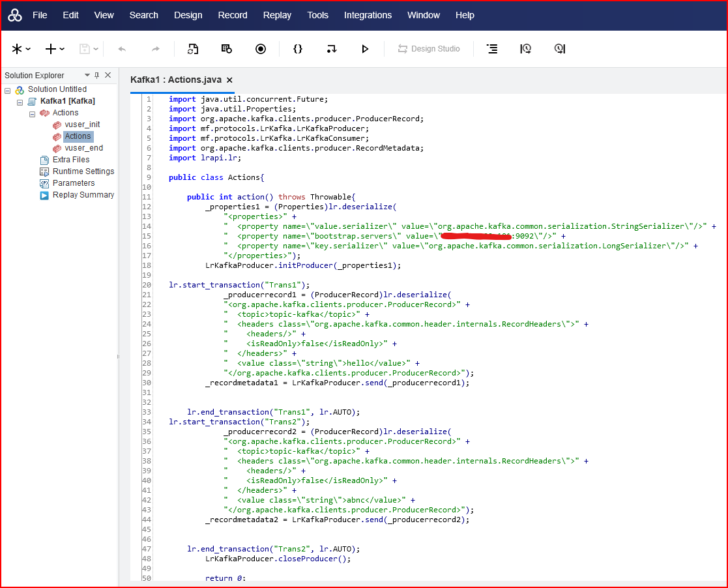Open the Replay menu
728x588 pixels.
point(277,15)
